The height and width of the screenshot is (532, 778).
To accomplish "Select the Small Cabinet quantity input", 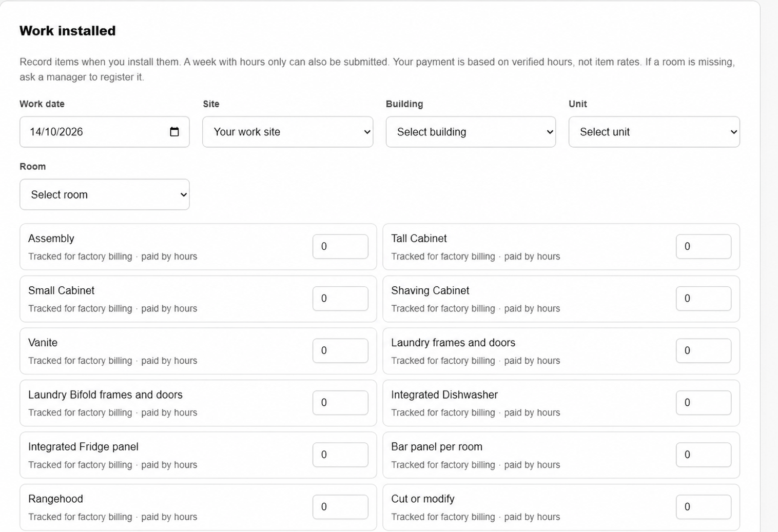I will [340, 299].
